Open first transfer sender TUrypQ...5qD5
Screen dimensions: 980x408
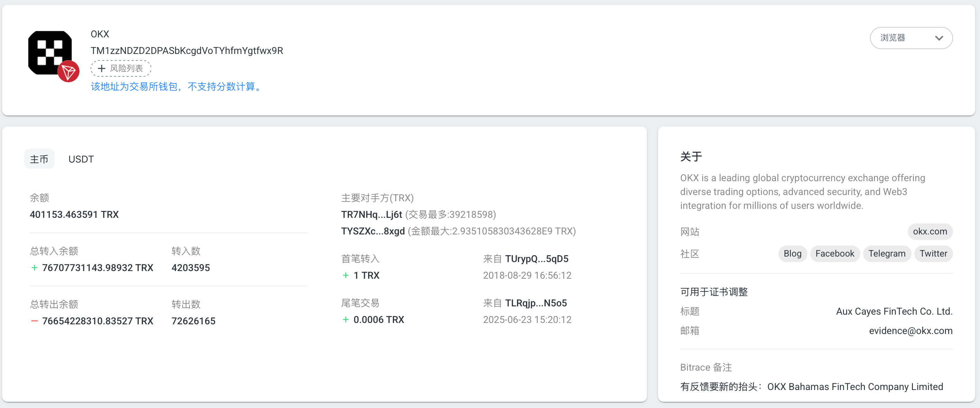pyautogui.click(x=536, y=259)
